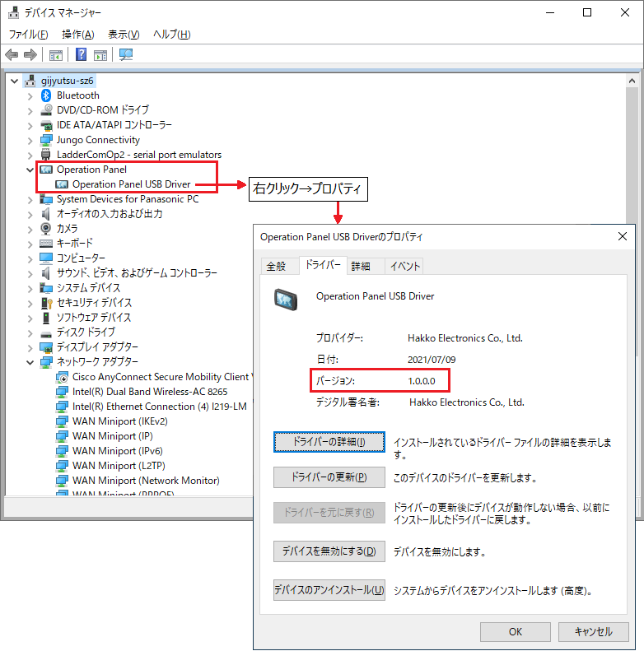The height and width of the screenshot is (651, 644).
Task: Click the scan for hardware changes icon
Action: click(126, 55)
